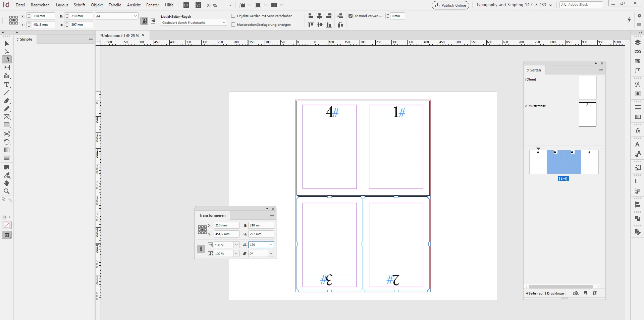
Task: Open Adobe Stock via St icon
Action: [198, 5]
